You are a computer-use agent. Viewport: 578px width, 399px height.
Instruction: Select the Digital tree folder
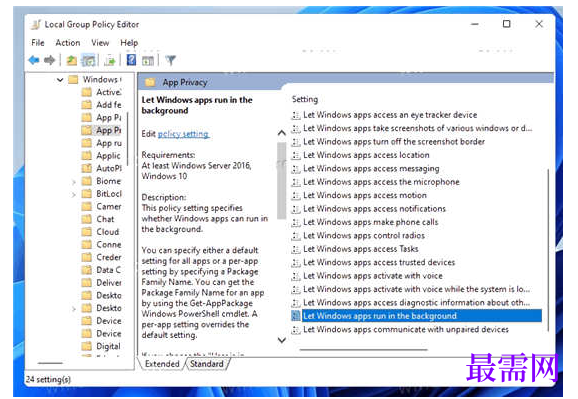[102, 346]
